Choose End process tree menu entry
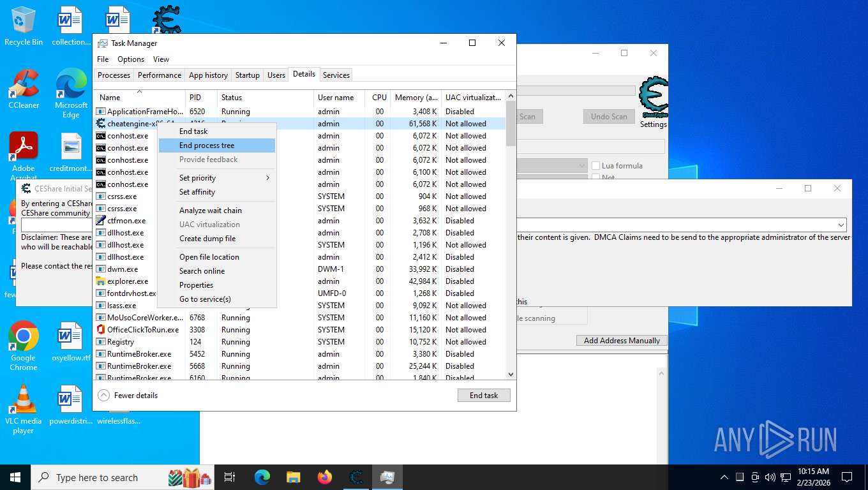The width and height of the screenshot is (868, 490). (217, 145)
